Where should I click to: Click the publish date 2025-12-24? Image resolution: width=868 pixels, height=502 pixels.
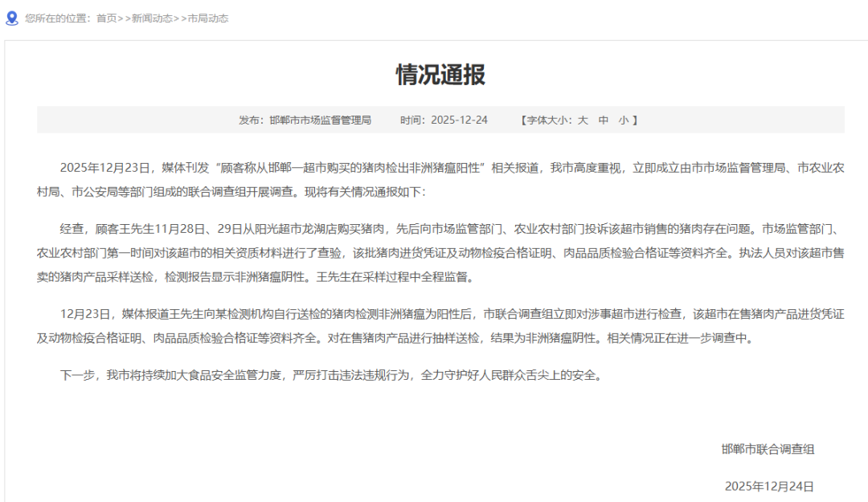point(459,120)
